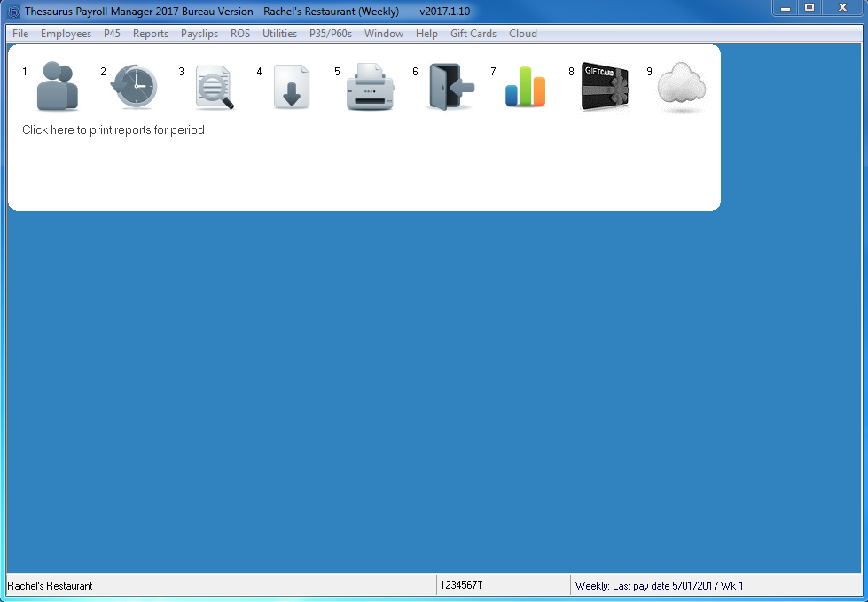Click 'Click here to print reports for period' text
Image resolution: width=868 pixels, height=602 pixels.
click(x=113, y=130)
